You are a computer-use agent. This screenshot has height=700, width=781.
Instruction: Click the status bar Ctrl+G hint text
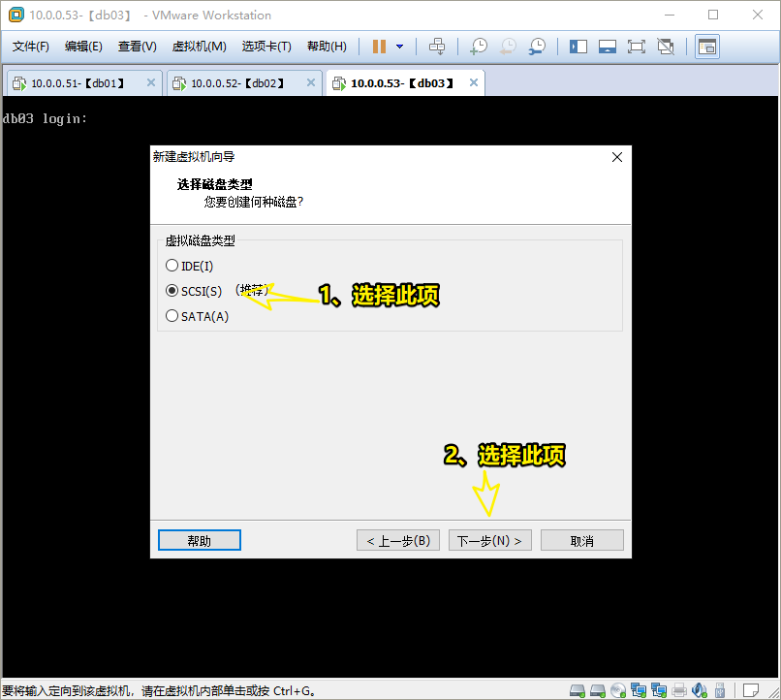tap(158, 691)
